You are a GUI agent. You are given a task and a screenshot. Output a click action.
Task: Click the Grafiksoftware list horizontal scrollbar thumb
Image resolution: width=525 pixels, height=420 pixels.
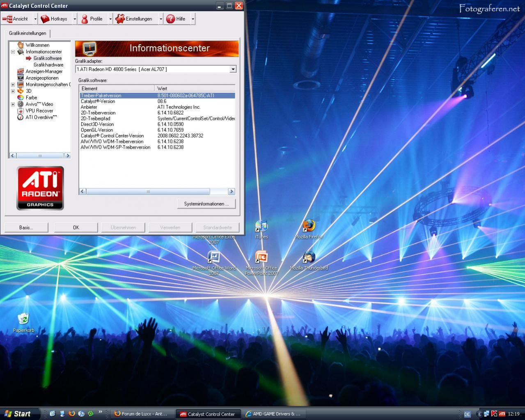(148, 192)
